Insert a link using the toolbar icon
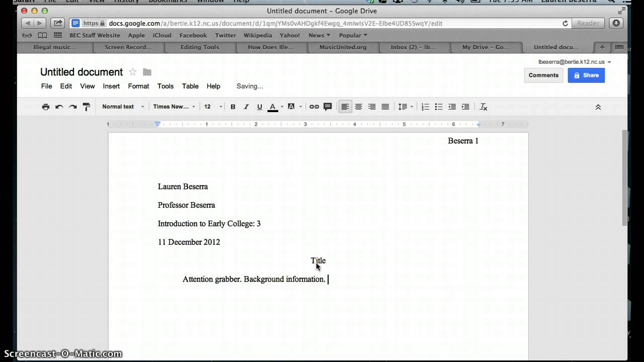Image resolution: width=644 pixels, height=362 pixels. click(x=314, y=107)
